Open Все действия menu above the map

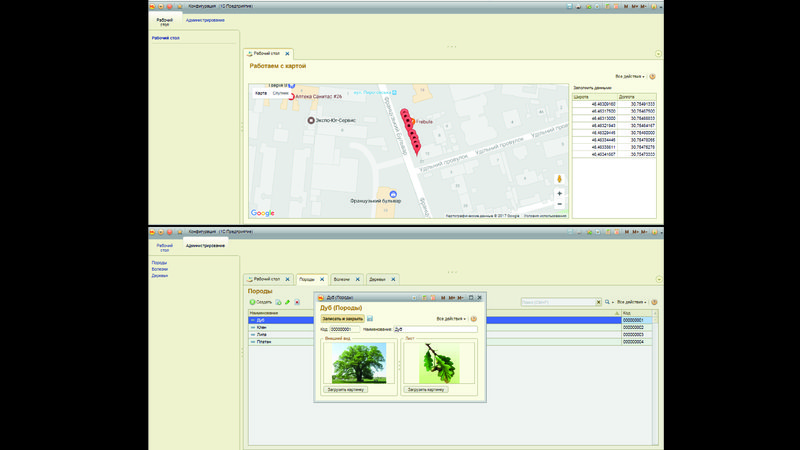630,76
